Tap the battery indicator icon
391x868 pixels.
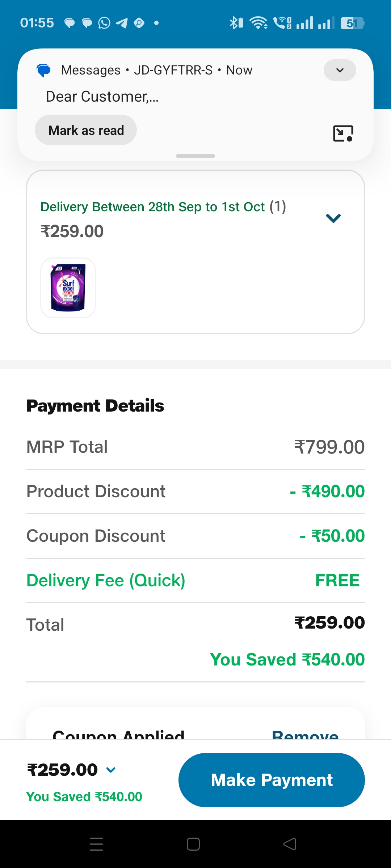(352, 23)
